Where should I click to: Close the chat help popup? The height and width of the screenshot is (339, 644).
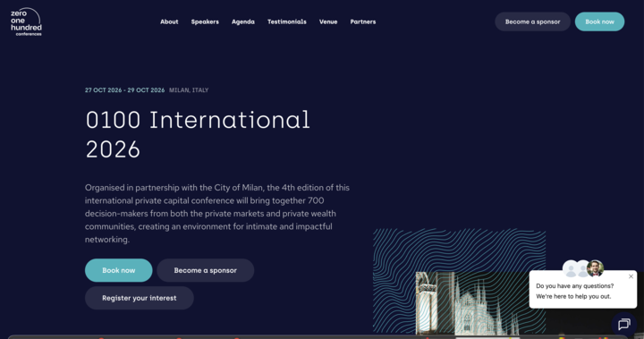coord(631,276)
